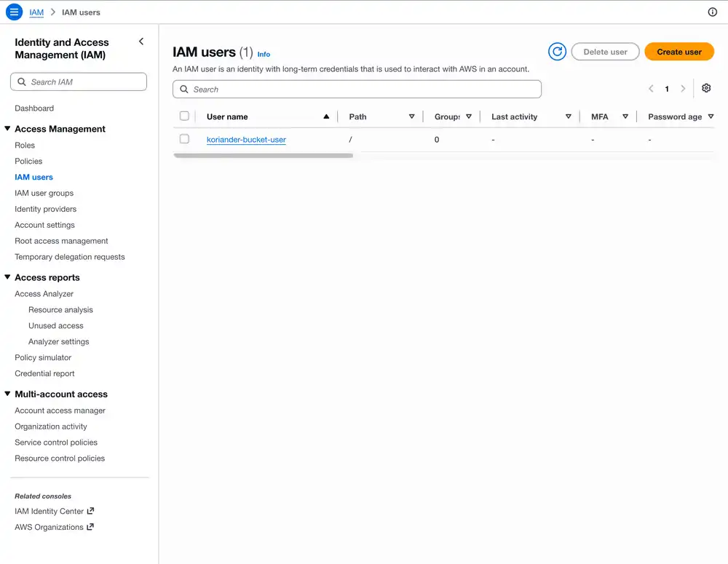
Task: Sort table by MFA column arrow
Action: [625, 116]
